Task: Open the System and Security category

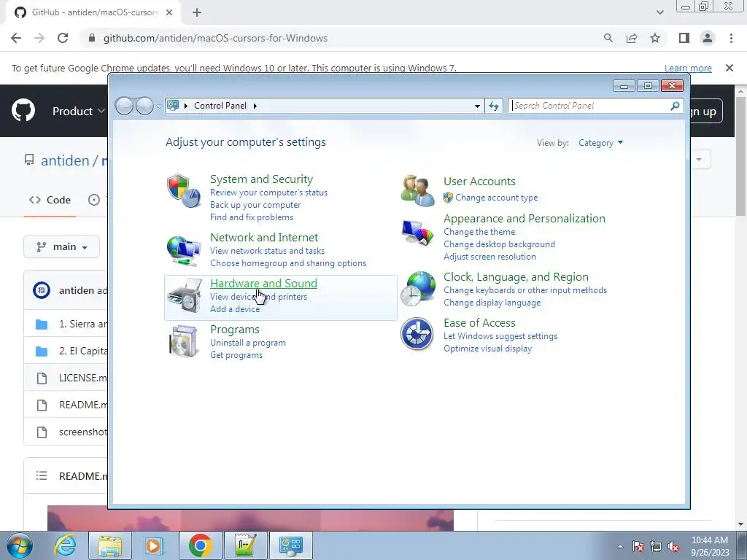Action: [262, 179]
